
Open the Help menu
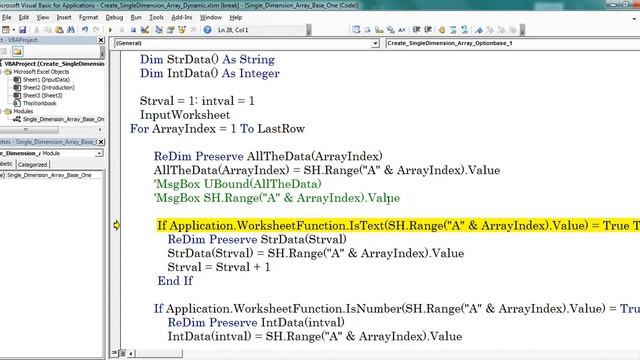pos(236,18)
